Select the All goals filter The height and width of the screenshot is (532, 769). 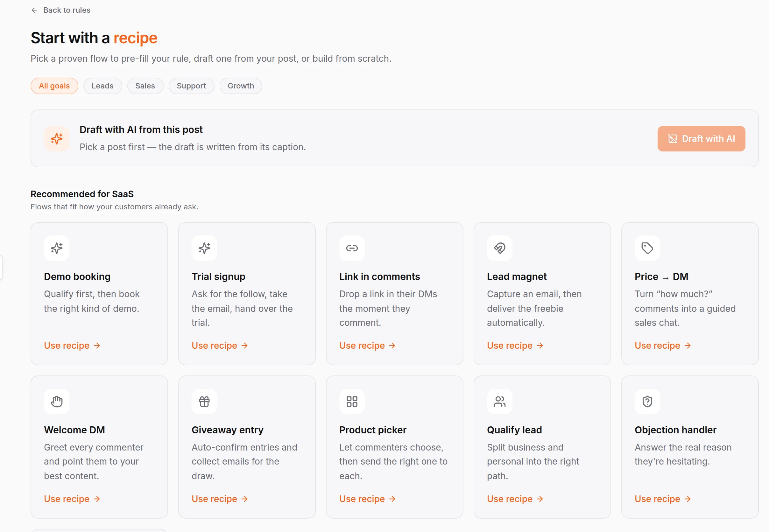pyautogui.click(x=54, y=86)
